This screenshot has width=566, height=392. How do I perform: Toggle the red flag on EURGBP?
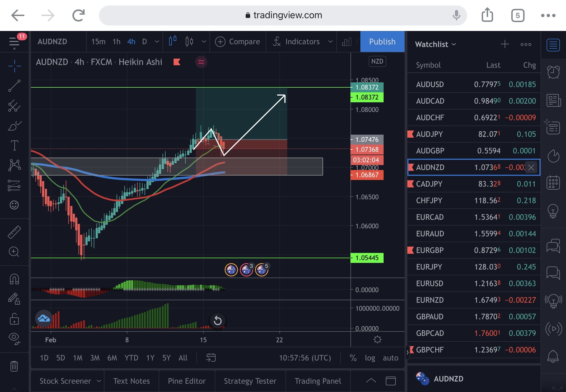tap(411, 250)
